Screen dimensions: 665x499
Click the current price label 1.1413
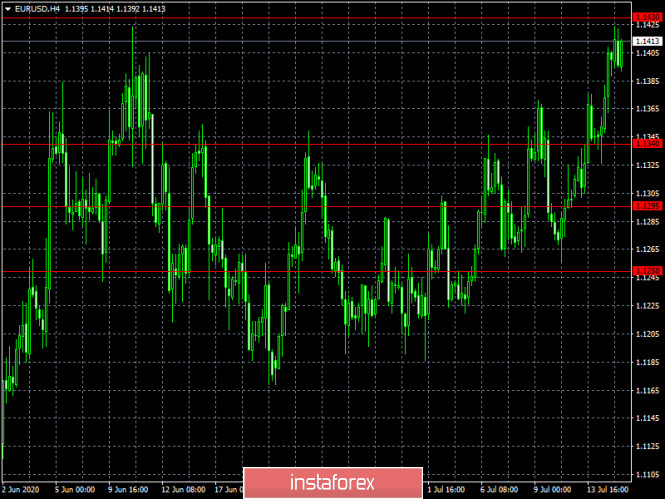pyautogui.click(x=647, y=41)
